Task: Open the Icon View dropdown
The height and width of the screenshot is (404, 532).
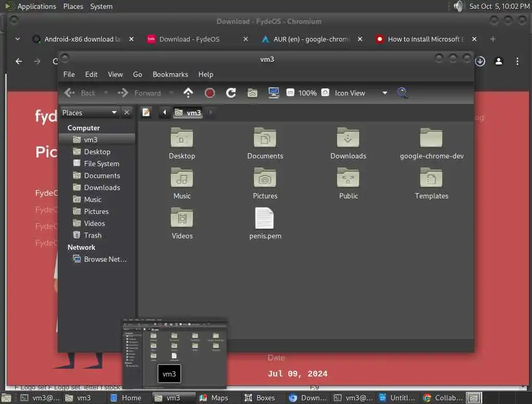Action: [x=361, y=93]
